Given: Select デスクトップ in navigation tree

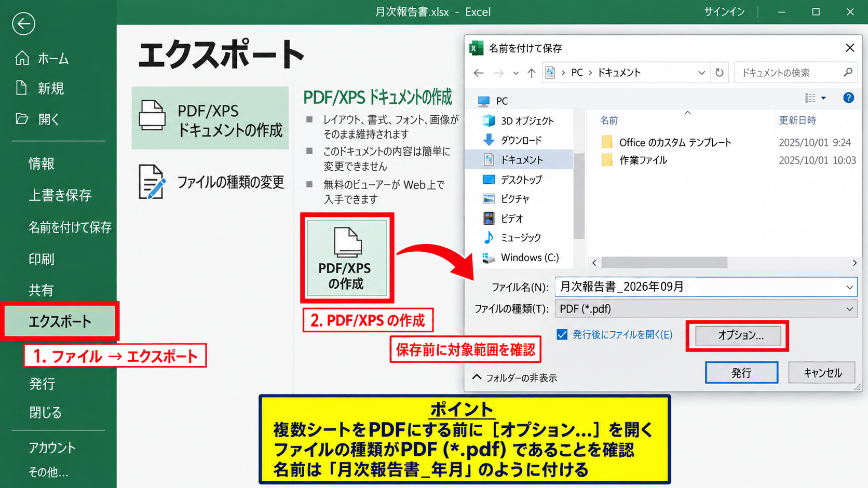Looking at the screenshot, I should tap(513, 180).
